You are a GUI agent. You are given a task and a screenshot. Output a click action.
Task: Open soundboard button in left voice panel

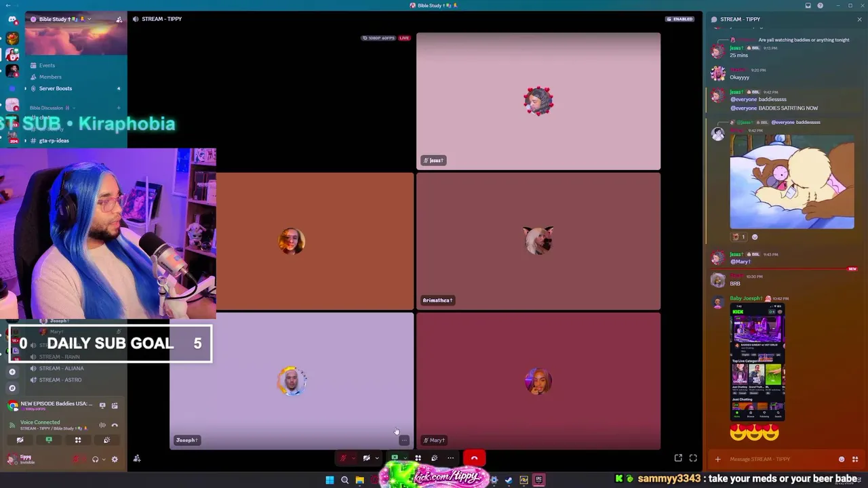pyautogui.click(x=106, y=440)
